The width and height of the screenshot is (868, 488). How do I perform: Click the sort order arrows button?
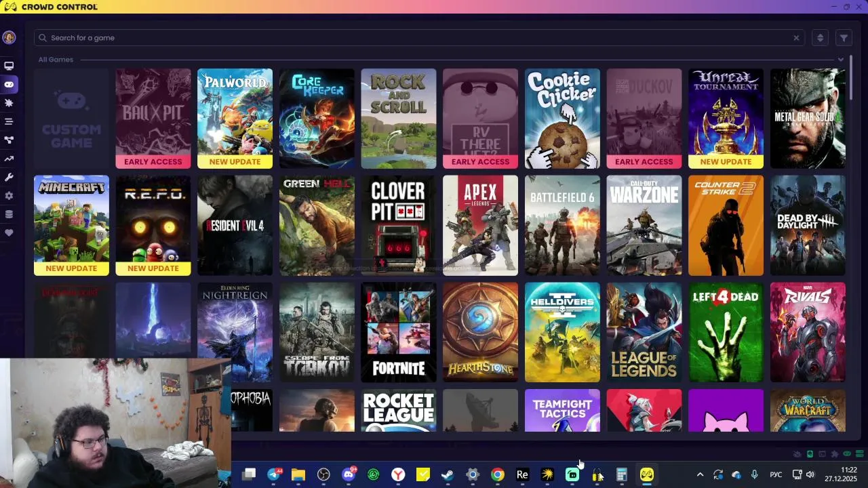(x=820, y=38)
